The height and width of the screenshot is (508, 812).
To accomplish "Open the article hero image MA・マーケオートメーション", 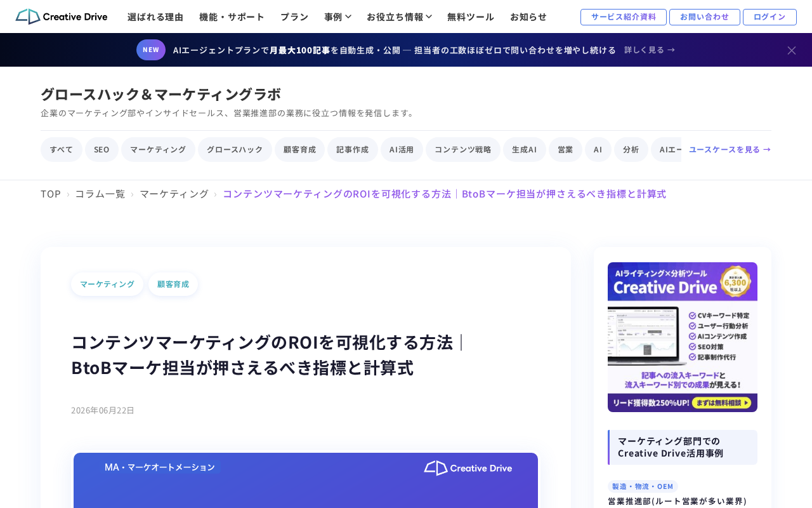I will tap(306, 480).
